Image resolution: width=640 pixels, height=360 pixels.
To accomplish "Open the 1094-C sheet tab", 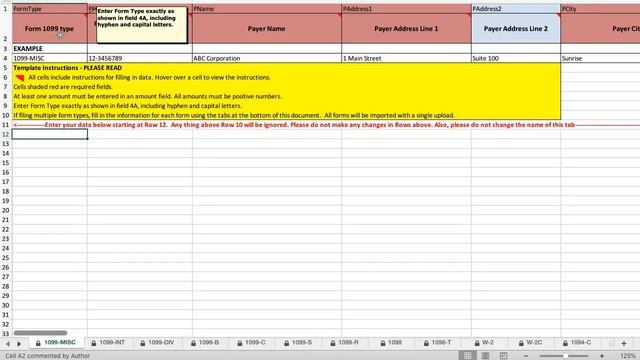I will point(577,343).
